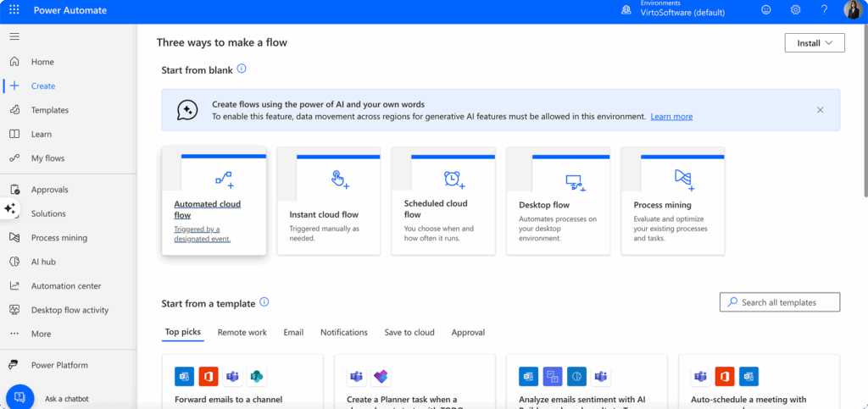868x409 pixels.
Task: Open the app launcher waffle icon
Action: tap(14, 10)
